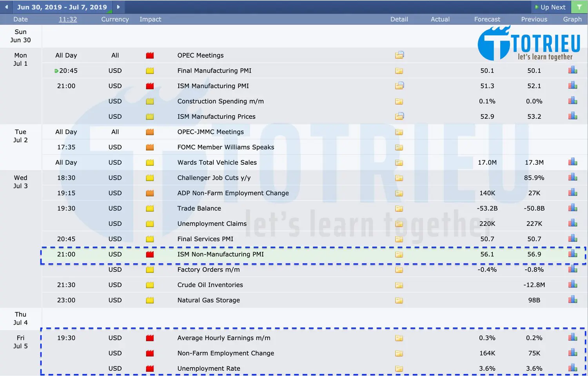588x376 pixels.
Task: Select the Detail column header
Action: (x=399, y=19)
